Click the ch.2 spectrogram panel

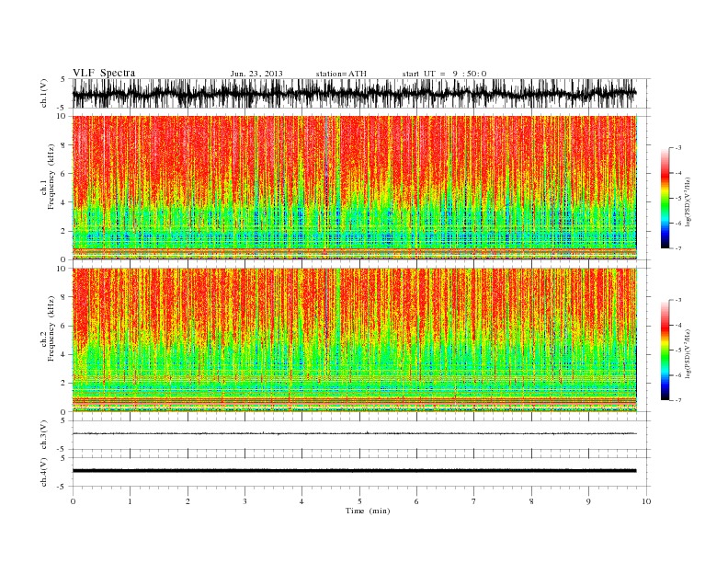(x=355, y=340)
